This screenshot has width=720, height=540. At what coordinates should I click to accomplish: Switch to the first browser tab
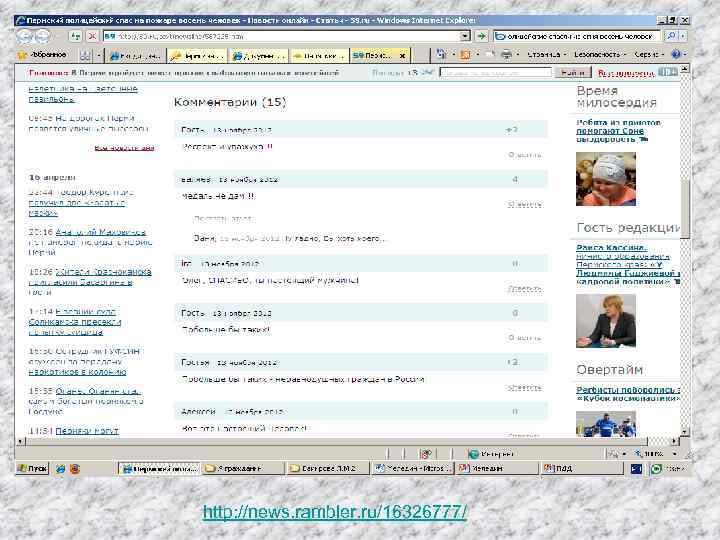[136, 56]
